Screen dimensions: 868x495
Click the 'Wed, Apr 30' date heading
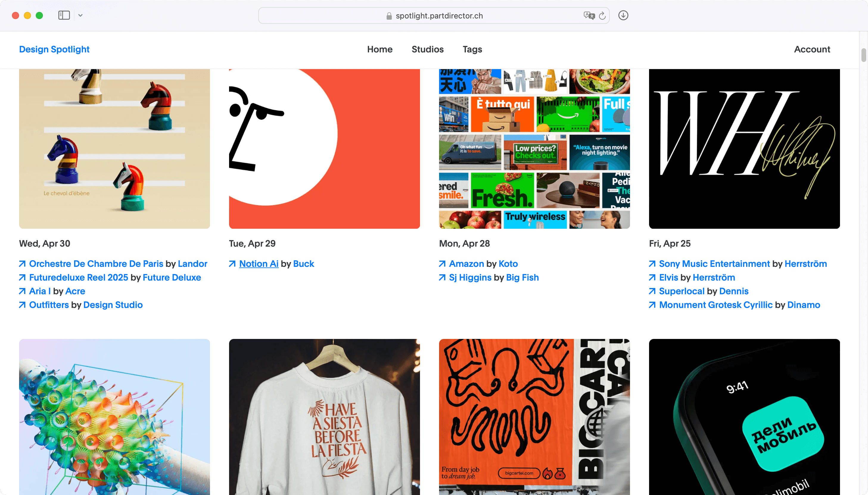tap(45, 243)
